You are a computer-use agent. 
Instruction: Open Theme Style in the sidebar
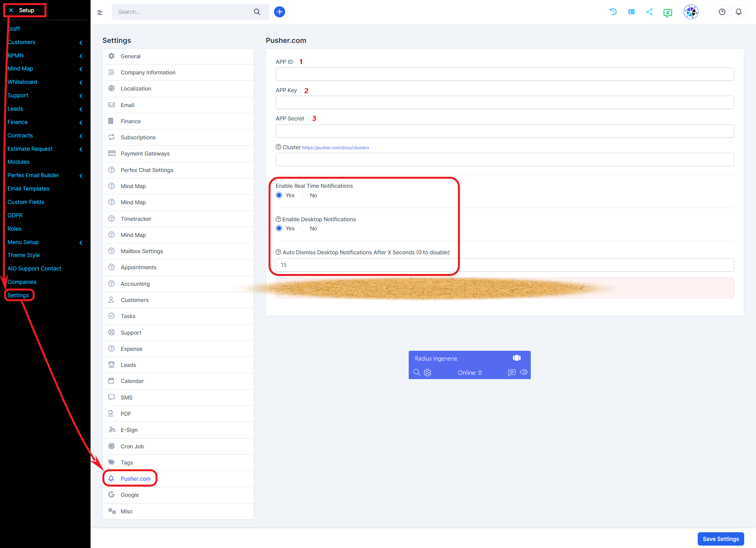(24, 255)
